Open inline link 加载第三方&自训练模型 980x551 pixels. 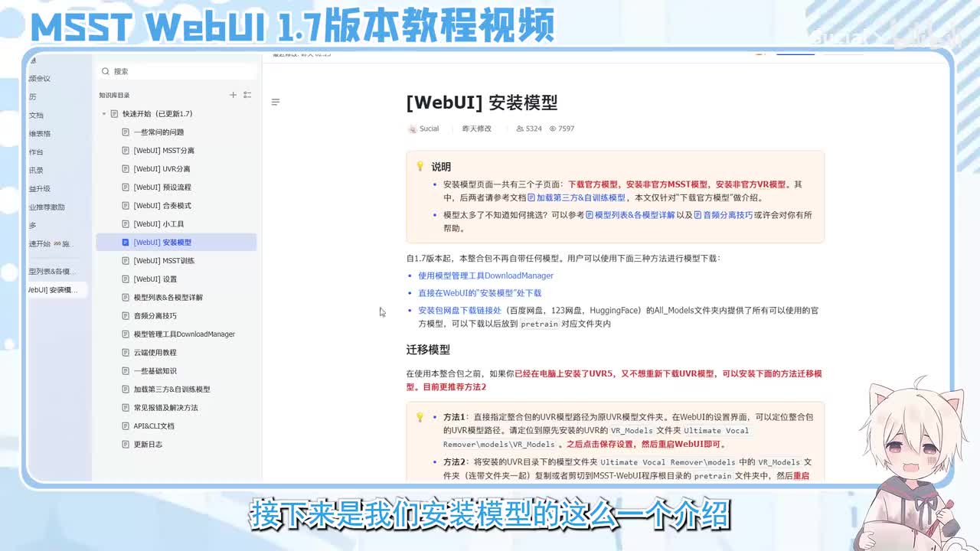point(577,197)
